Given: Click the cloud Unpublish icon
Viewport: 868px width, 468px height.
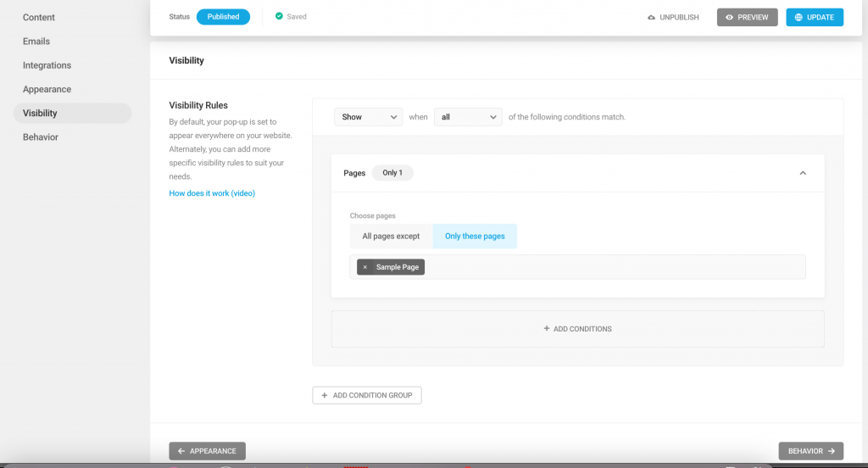Looking at the screenshot, I should coord(651,17).
